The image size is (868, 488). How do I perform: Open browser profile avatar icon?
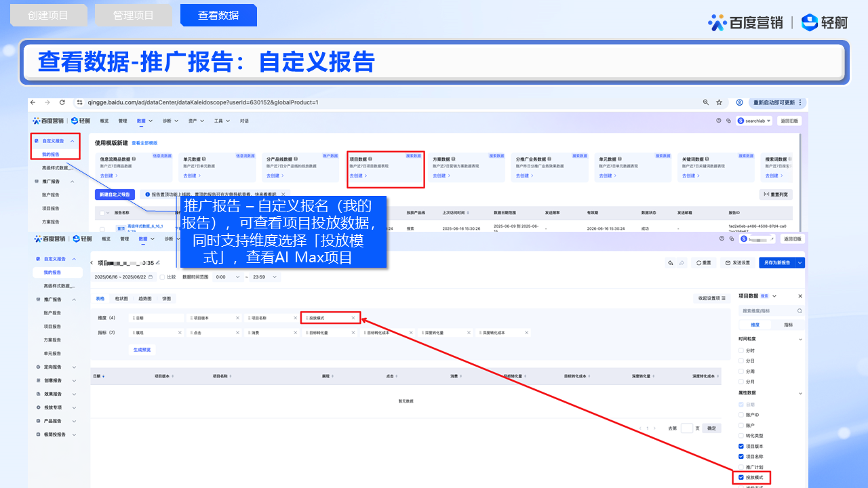[x=739, y=102]
